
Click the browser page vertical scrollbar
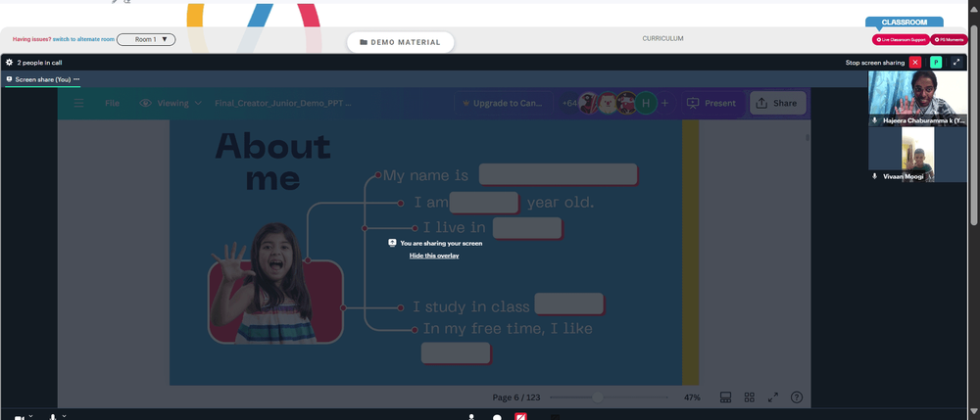click(974, 124)
